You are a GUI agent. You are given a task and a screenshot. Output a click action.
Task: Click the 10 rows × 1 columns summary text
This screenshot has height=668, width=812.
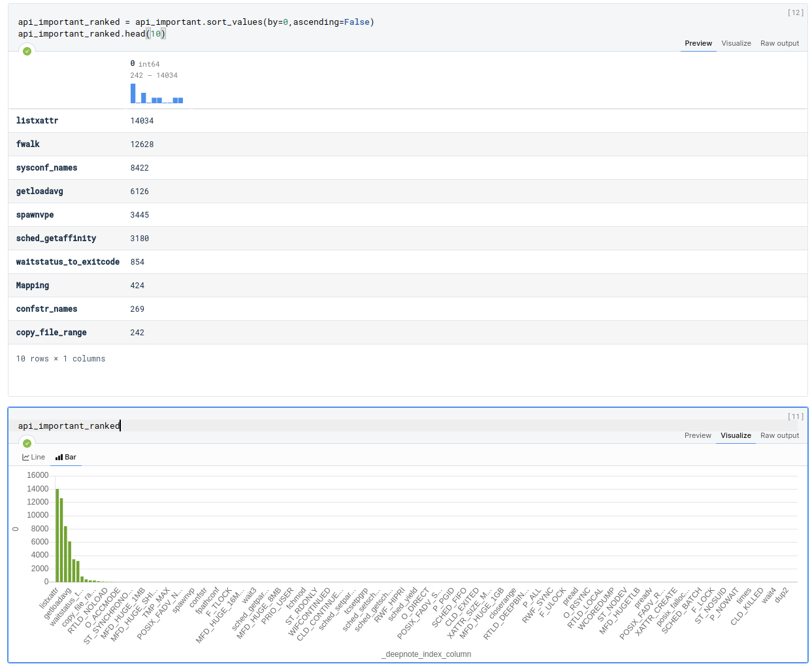click(x=61, y=358)
